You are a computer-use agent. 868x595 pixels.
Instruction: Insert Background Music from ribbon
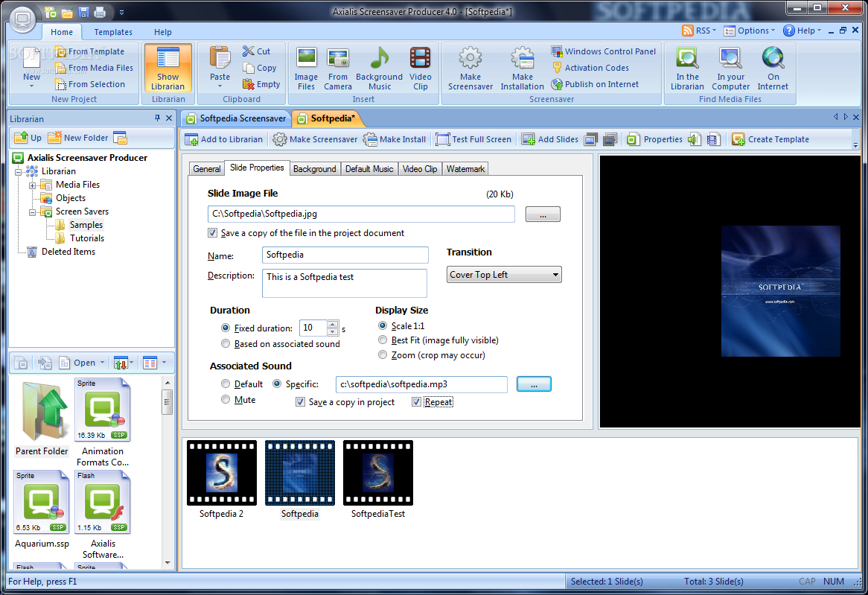pos(379,69)
